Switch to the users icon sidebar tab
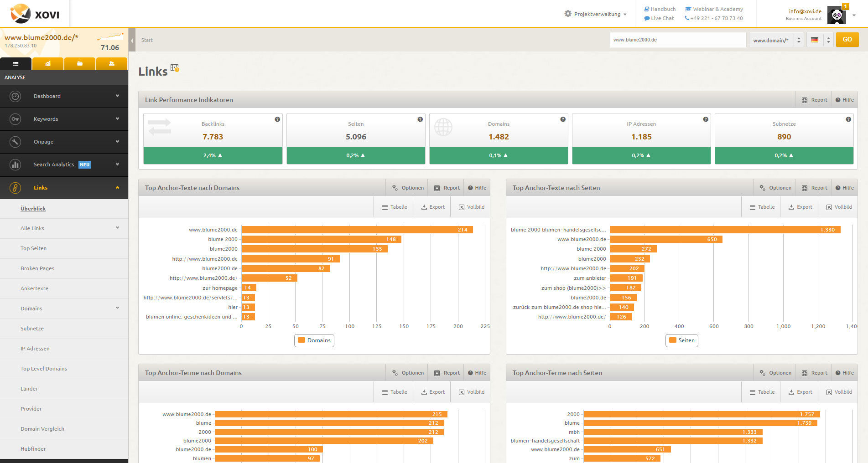Image resolution: width=868 pixels, height=463 pixels. coord(112,64)
